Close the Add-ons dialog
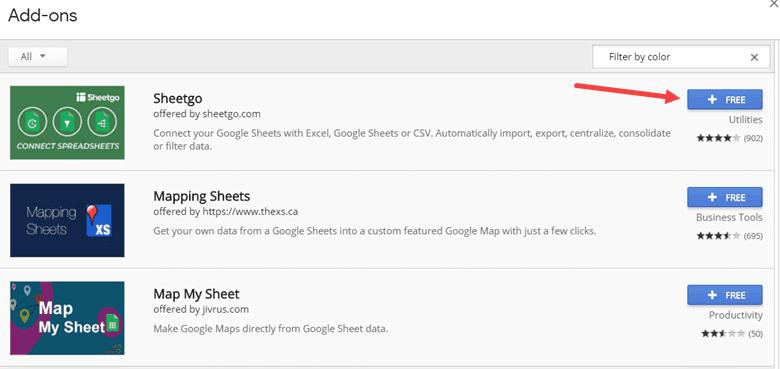The height and width of the screenshot is (369, 780). tap(775, 3)
